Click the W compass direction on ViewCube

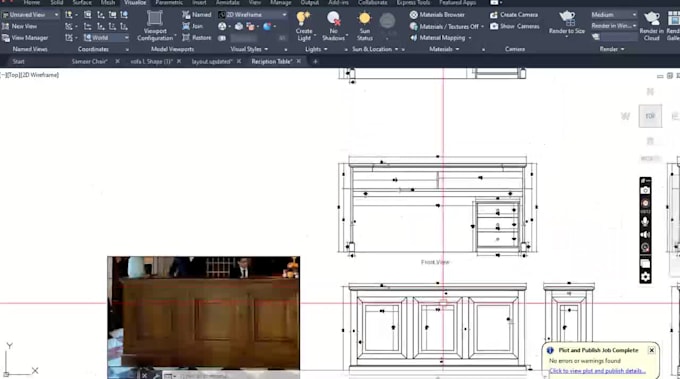[x=625, y=116]
